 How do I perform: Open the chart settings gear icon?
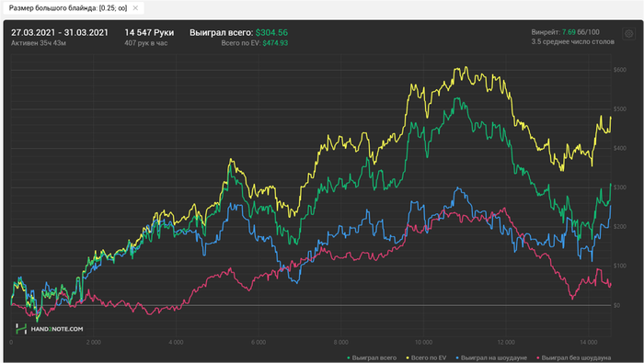[x=628, y=34]
